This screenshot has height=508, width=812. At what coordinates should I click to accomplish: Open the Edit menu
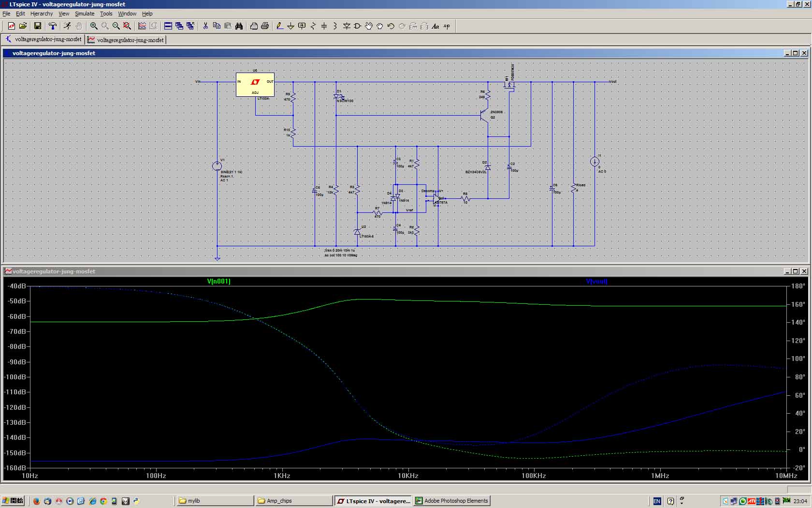coord(20,14)
